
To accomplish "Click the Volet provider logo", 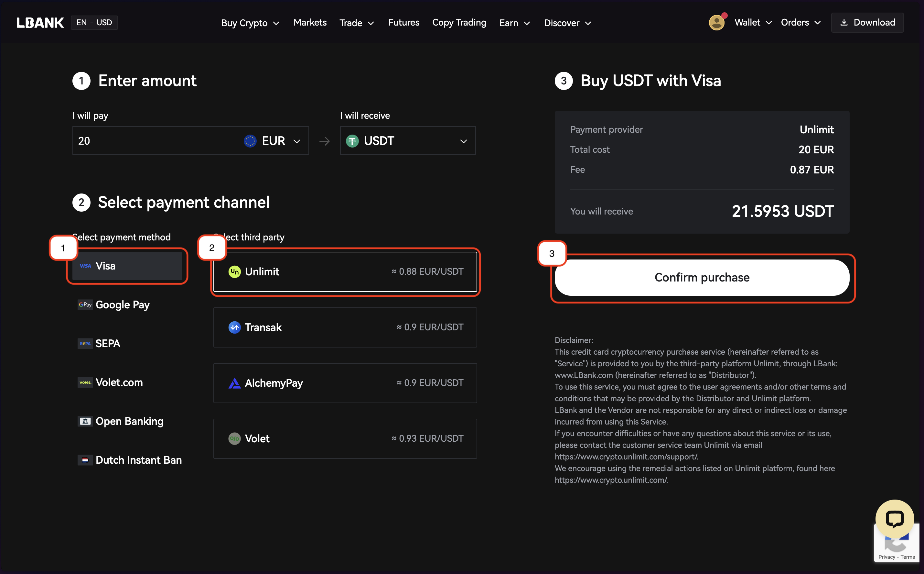I will [234, 438].
